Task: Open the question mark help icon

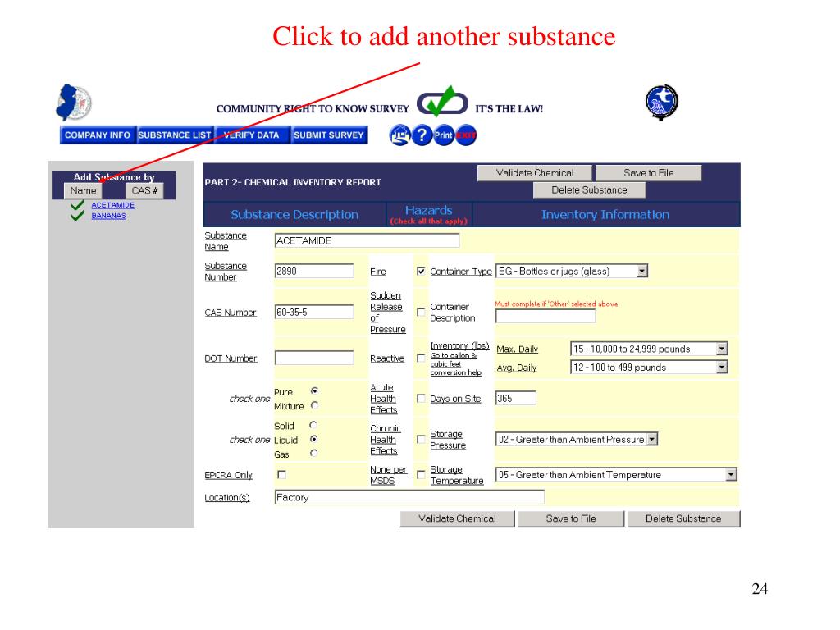Action: coord(422,135)
